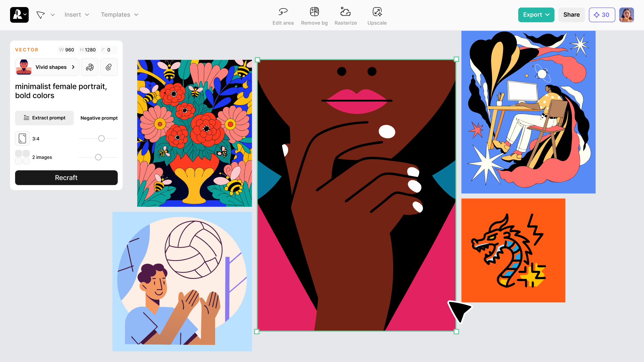This screenshot has width=644, height=362.
Task: Open the Templates menu
Action: (119, 15)
